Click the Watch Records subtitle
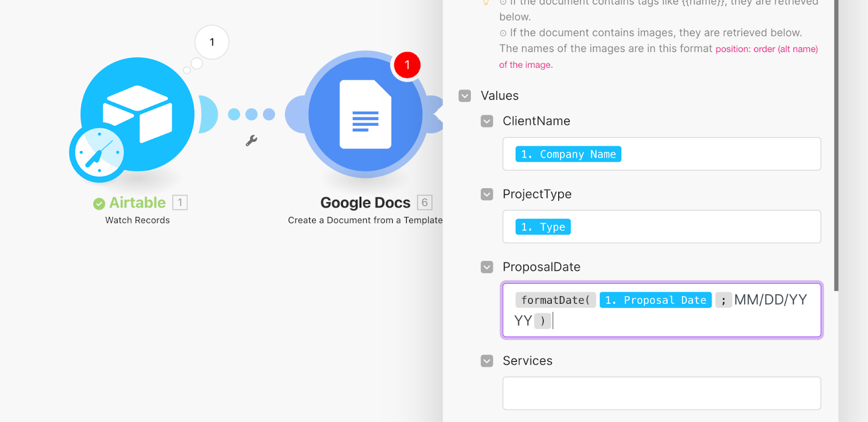 (137, 220)
